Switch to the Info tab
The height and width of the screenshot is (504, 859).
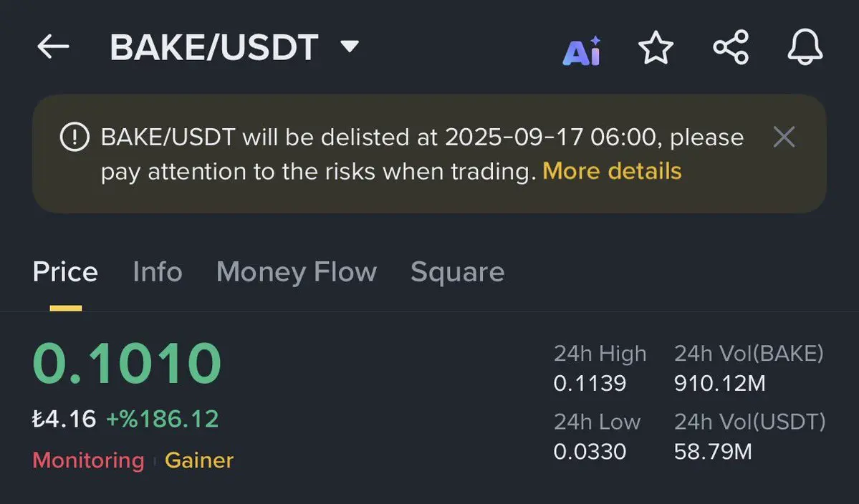click(x=157, y=272)
